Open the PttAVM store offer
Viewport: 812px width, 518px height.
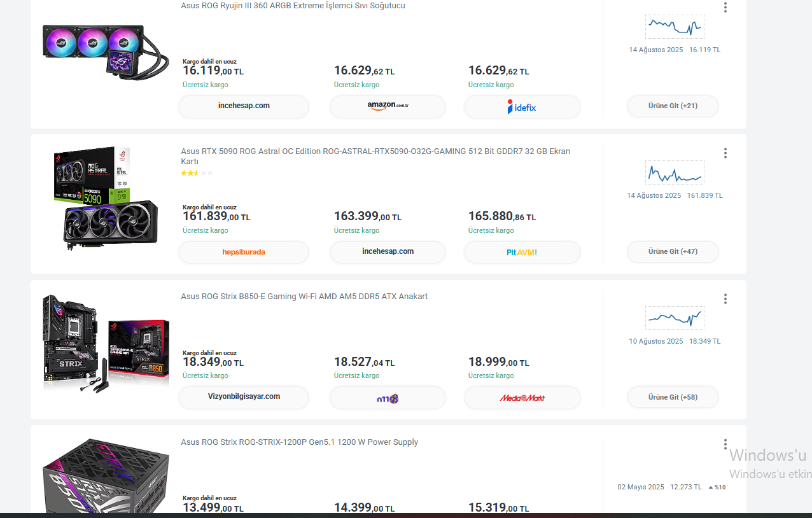[x=522, y=252]
